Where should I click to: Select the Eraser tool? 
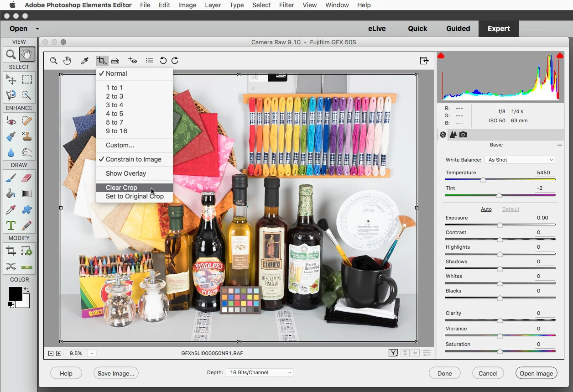[27, 178]
